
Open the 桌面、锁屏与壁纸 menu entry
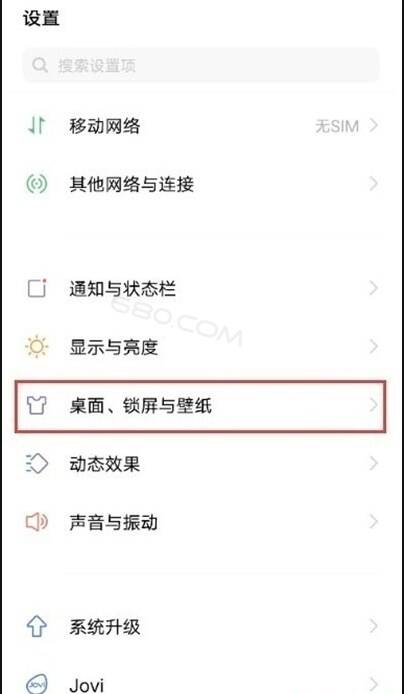pos(200,405)
